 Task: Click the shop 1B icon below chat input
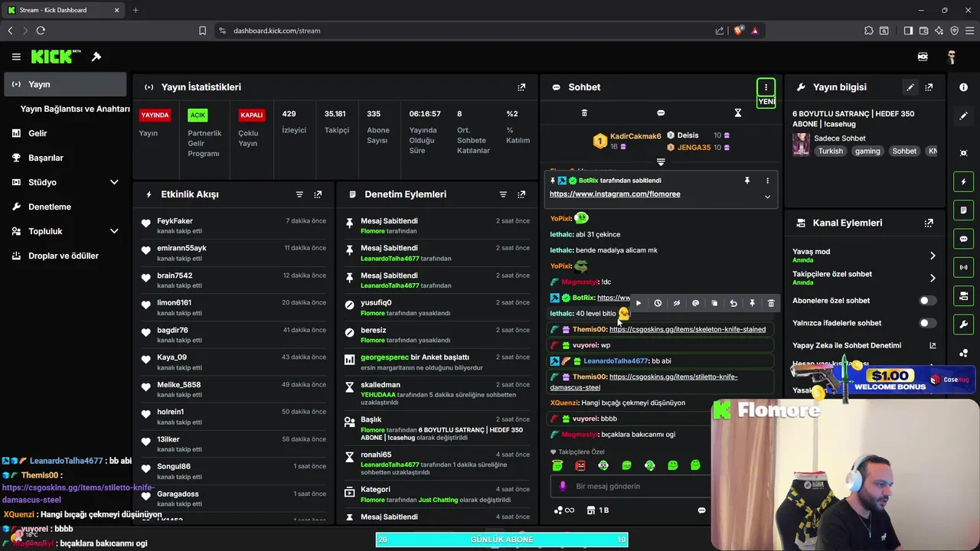598,510
